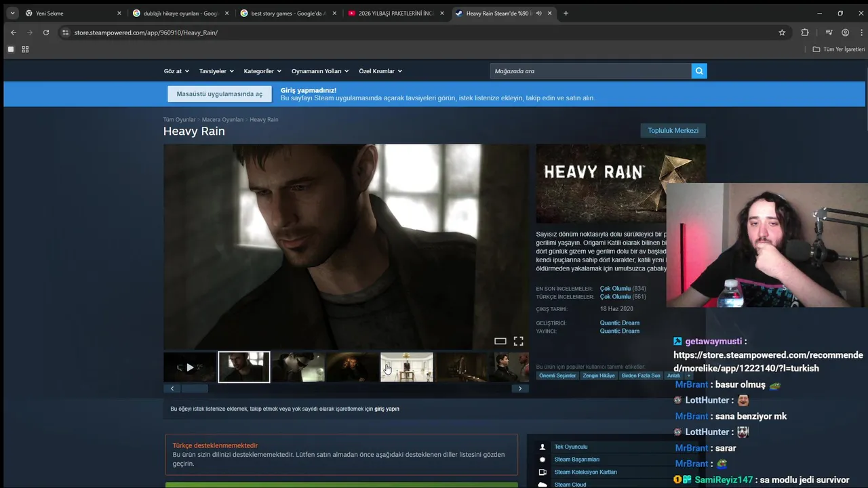Expand the Kategoriler dropdown menu
The height and width of the screenshot is (488, 868).
point(262,71)
